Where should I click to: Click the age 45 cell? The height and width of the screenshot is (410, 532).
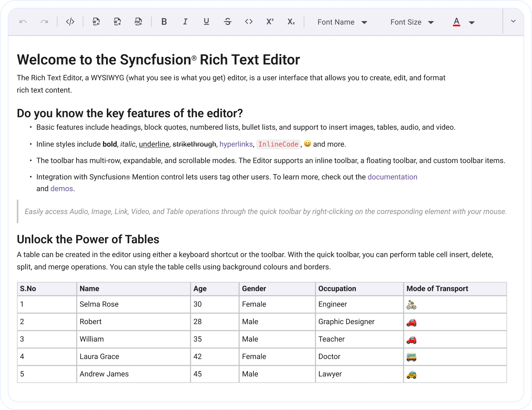215,374
